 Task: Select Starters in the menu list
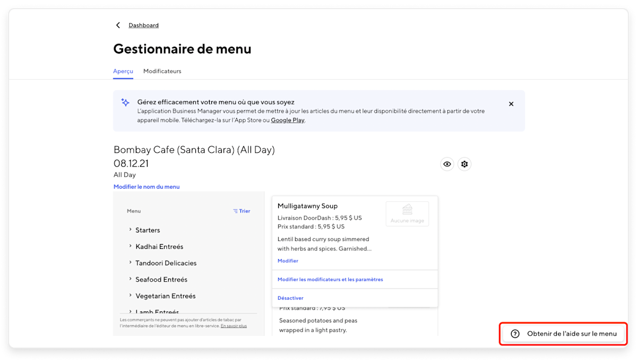(x=148, y=230)
